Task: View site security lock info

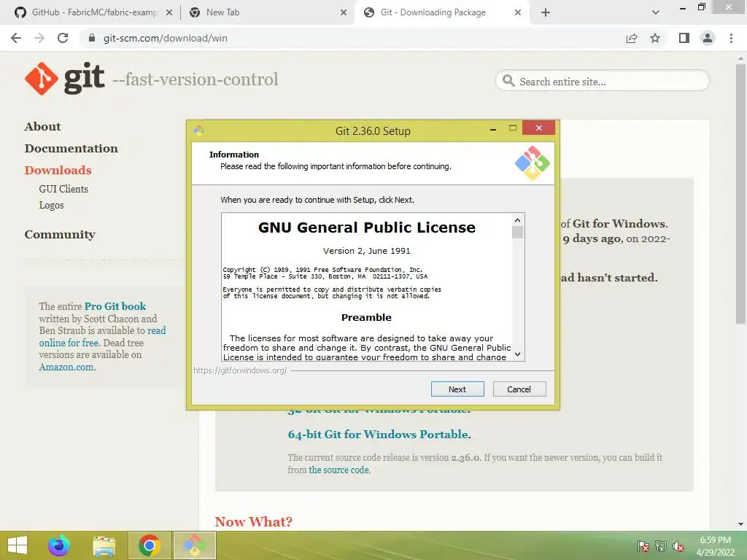Action: point(92,38)
